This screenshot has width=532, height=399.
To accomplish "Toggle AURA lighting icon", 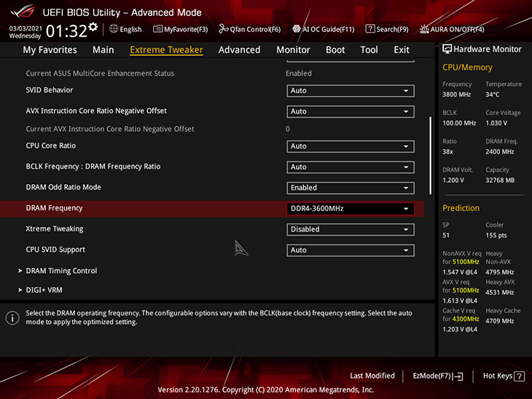I will click(x=424, y=29).
